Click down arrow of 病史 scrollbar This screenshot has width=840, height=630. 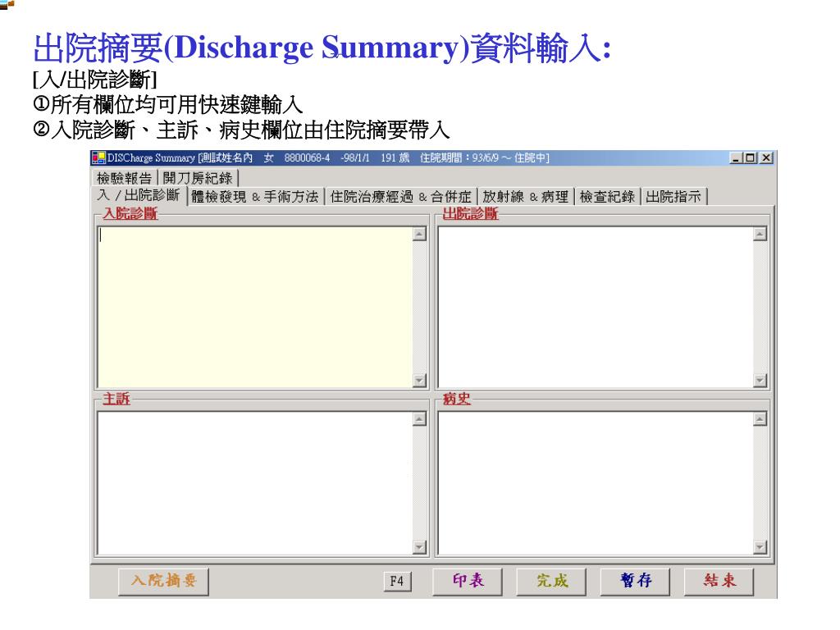pyautogui.click(x=760, y=547)
